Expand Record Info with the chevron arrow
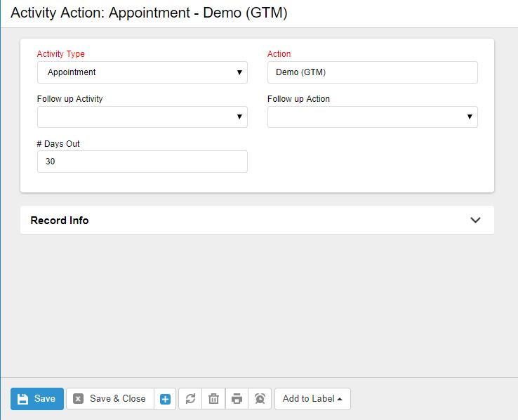This screenshot has width=518, height=420. pos(475,220)
